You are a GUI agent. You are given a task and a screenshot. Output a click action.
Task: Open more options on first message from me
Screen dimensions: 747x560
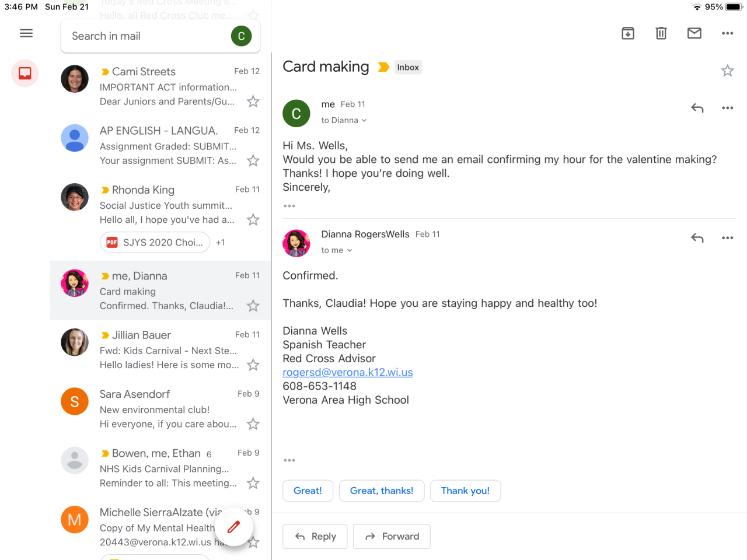point(727,108)
